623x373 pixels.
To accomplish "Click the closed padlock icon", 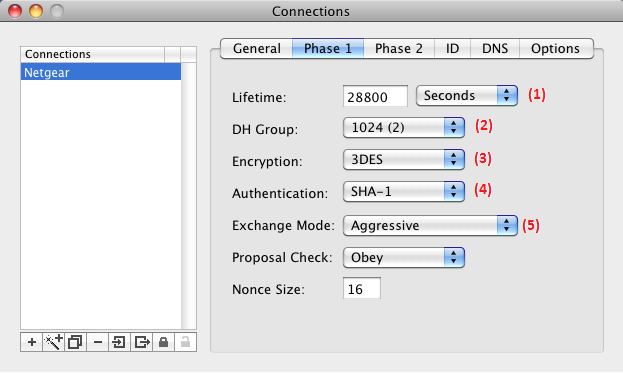I will pyautogui.click(x=163, y=342).
